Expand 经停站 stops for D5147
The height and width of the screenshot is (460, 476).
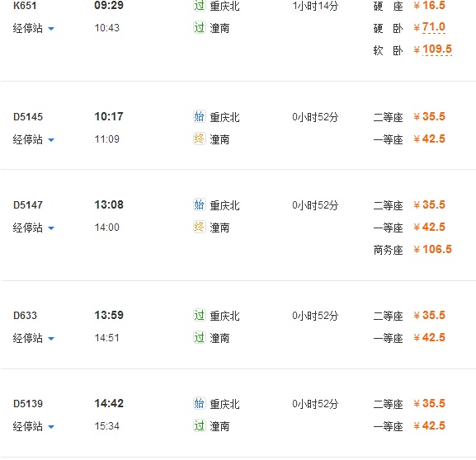click(34, 228)
